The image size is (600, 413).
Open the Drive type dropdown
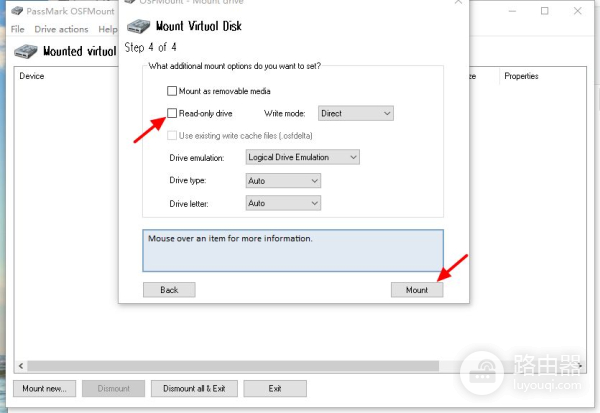click(283, 181)
